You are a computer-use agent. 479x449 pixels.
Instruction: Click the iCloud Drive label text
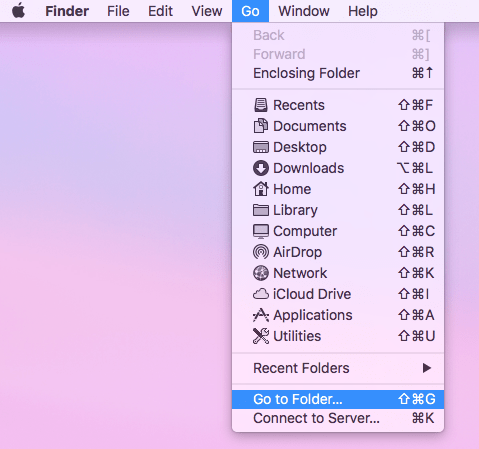tap(312, 294)
